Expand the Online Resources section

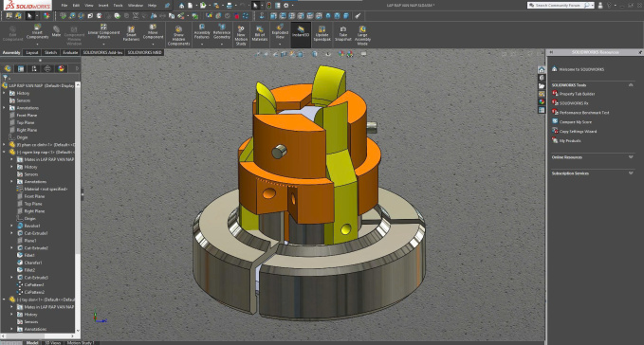[631, 157]
